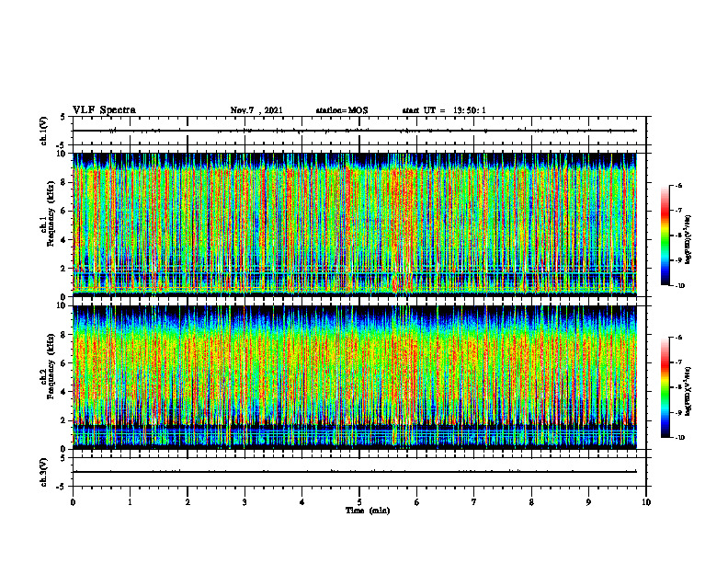Click ch.1 frequency tick label "4"
Viewport: 728px width, 563px height.
[x=64, y=240]
